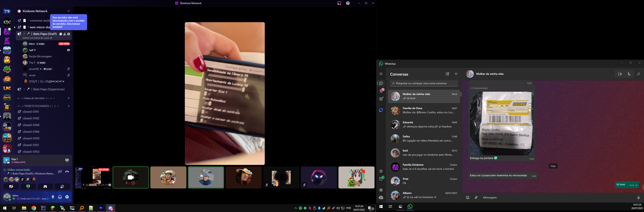This screenshot has height=212, width=644.
Task: Collapse TICKETS FECHADOS category
Action: coord(38,106)
